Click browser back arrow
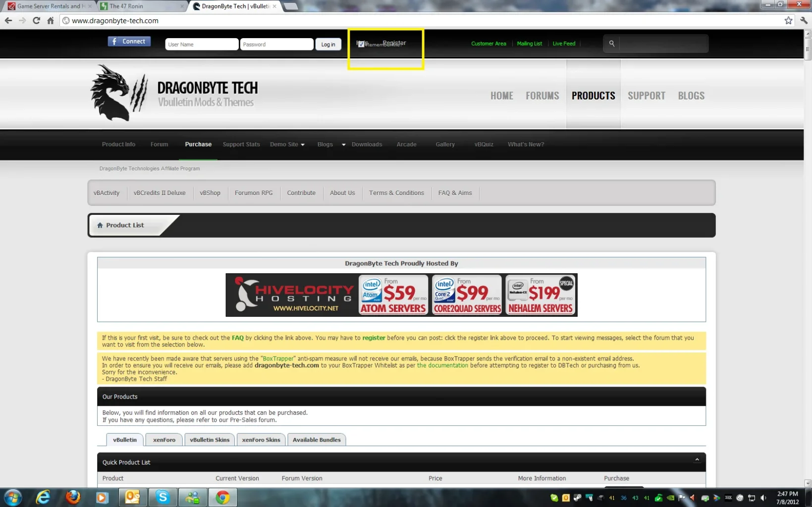The image size is (812, 507). pyautogui.click(x=8, y=20)
